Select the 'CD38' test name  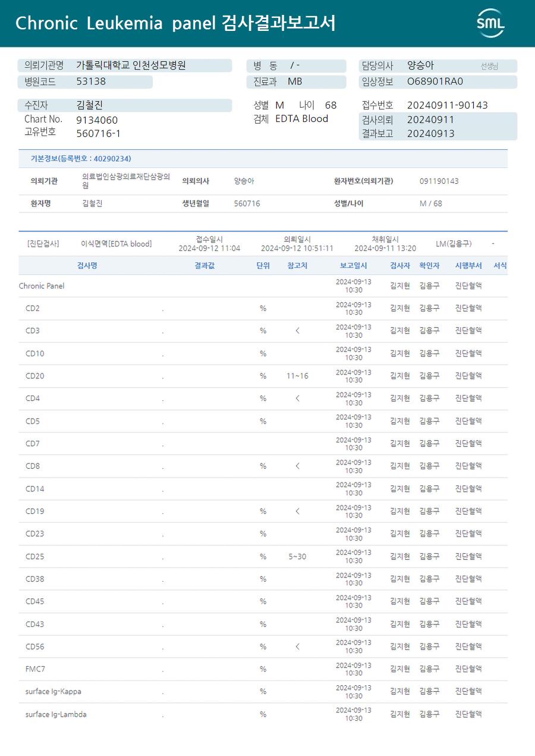[x=35, y=579]
